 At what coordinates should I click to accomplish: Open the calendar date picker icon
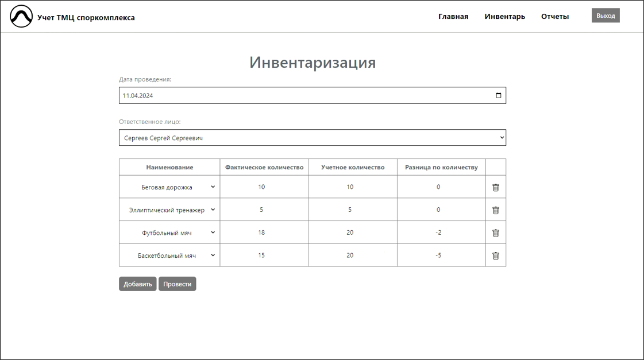(x=498, y=95)
